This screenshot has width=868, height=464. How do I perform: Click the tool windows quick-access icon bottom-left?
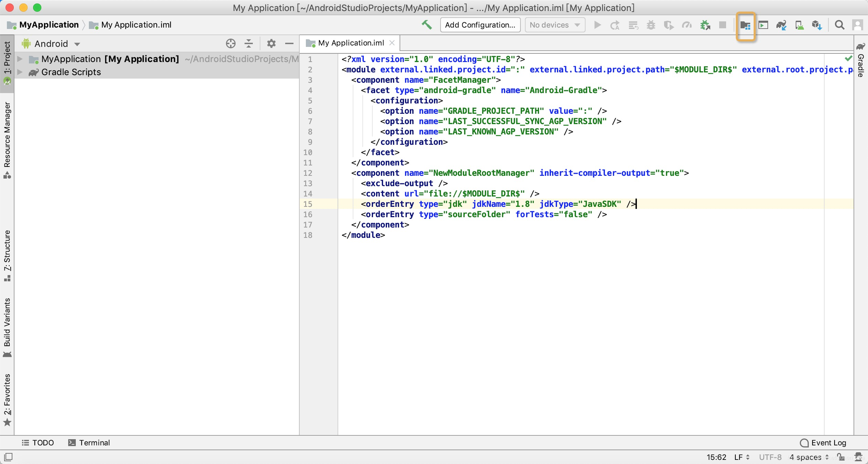8,457
